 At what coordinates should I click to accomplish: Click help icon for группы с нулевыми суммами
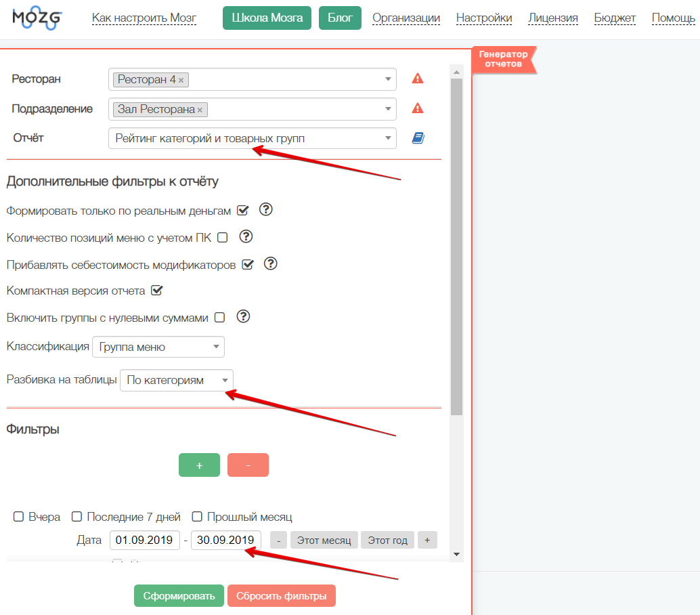click(x=244, y=316)
